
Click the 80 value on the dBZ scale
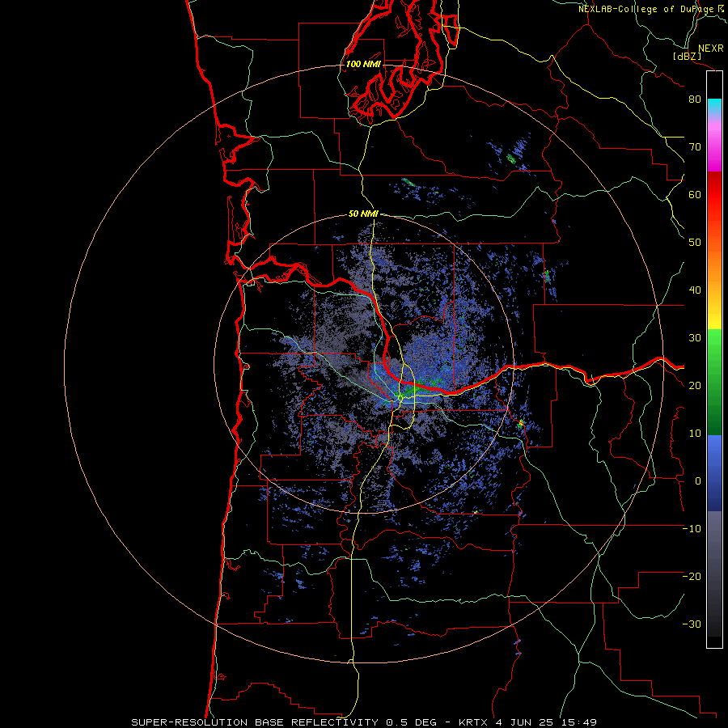(x=695, y=99)
